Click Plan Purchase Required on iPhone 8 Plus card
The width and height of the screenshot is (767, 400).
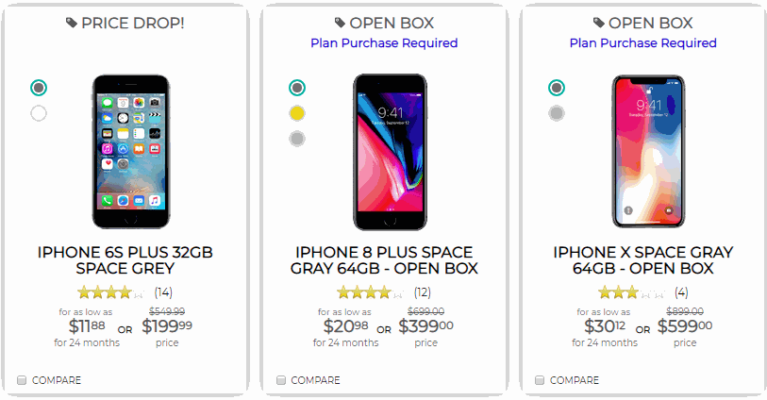click(384, 43)
